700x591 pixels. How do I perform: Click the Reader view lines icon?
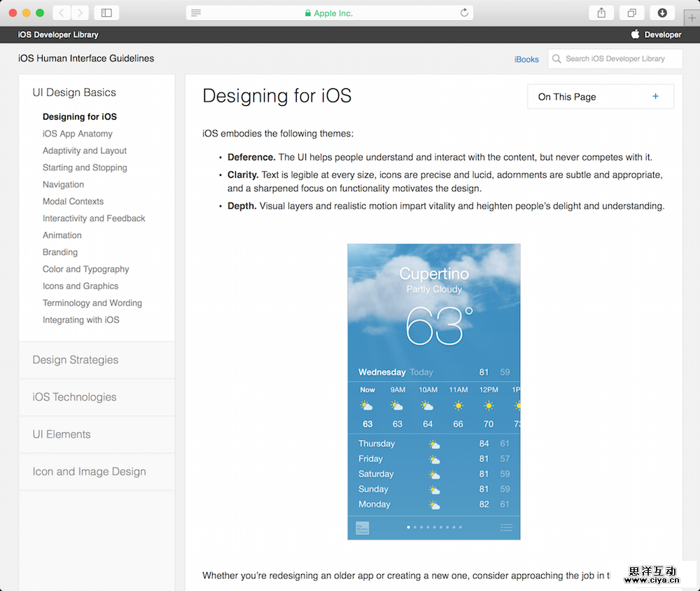tap(196, 13)
